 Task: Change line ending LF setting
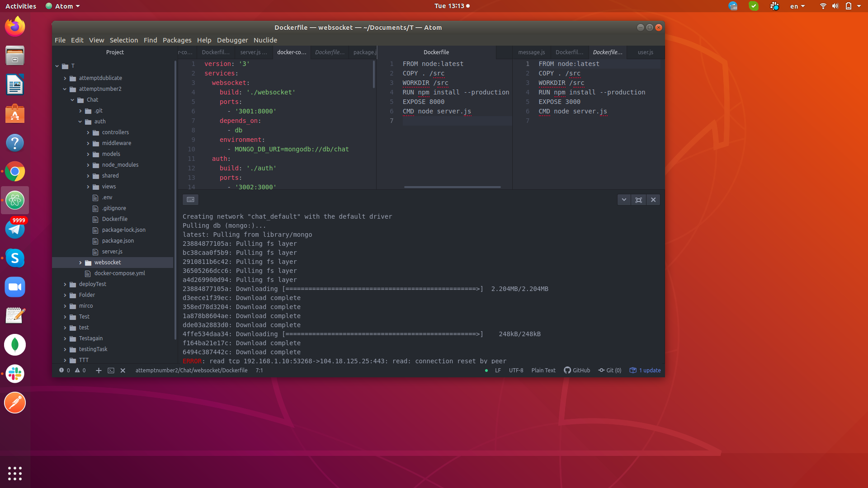tap(498, 371)
